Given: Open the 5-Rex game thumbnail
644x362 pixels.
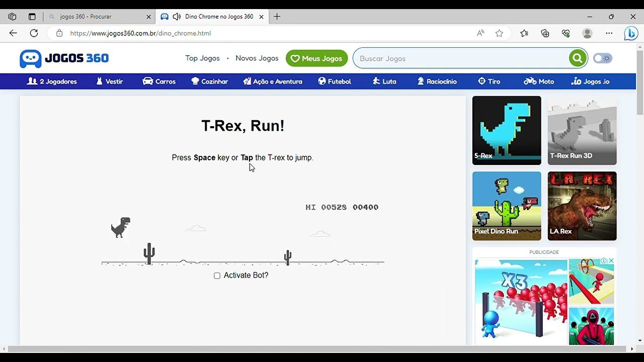Looking at the screenshot, I should [x=507, y=130].
